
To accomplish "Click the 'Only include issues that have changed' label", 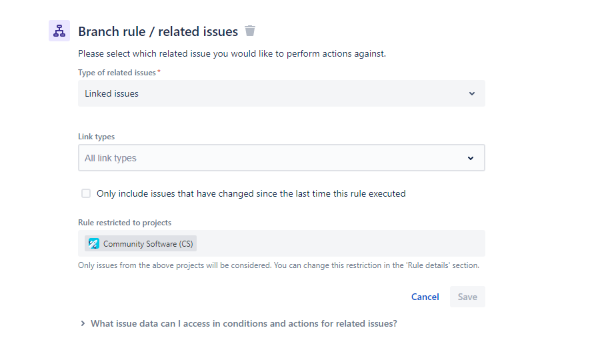I will (251, 194).
